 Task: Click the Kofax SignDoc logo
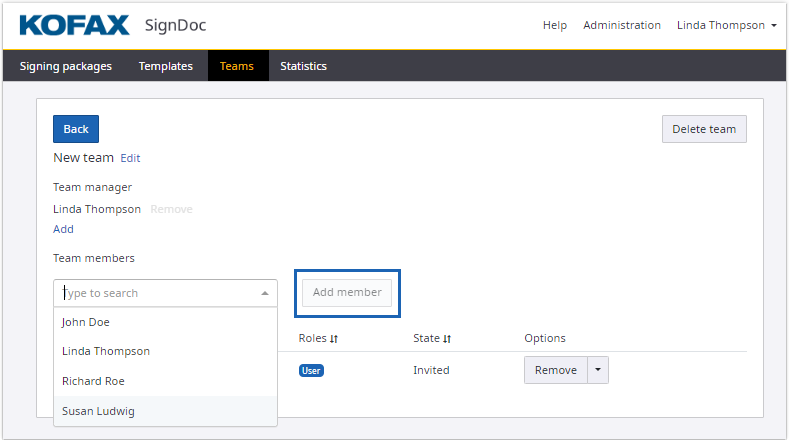[x=113, y=25]
